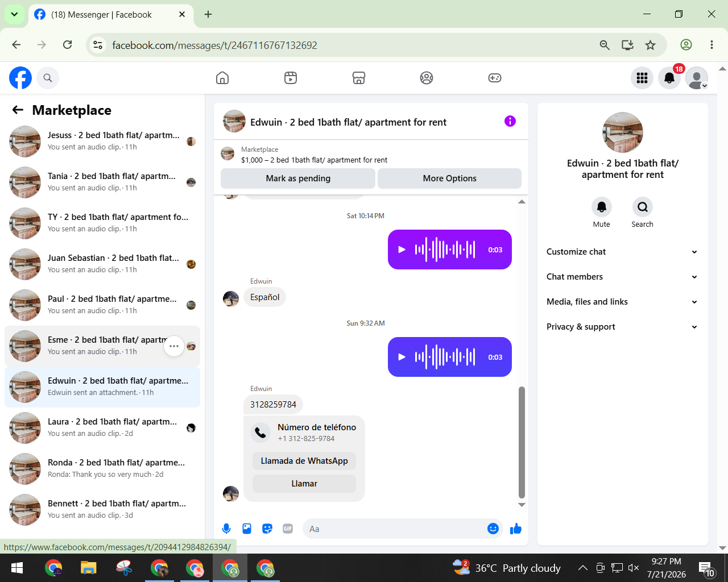Open the Gaming controller icon
Image resolution: width=728 pixels, height=582 pixels.
point(495,78)
